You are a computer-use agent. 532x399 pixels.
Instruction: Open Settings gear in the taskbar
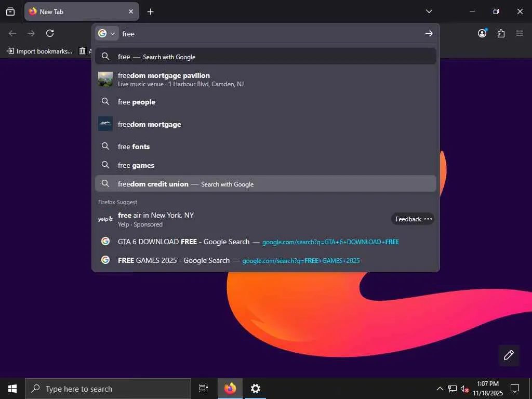pos(256,389)
